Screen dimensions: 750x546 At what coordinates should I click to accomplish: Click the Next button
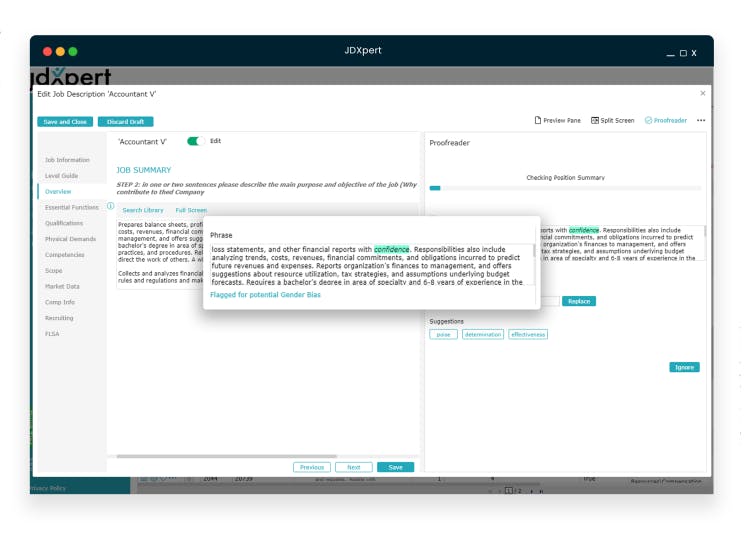coord(353,467)
